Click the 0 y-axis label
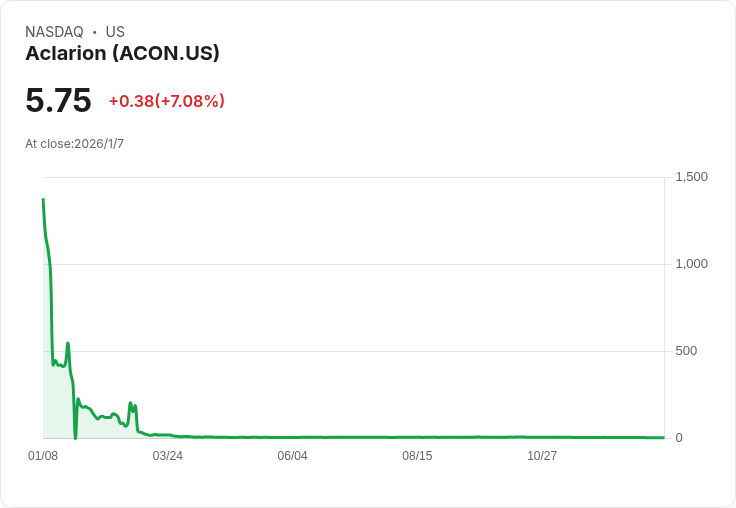 tap(679, 438)
